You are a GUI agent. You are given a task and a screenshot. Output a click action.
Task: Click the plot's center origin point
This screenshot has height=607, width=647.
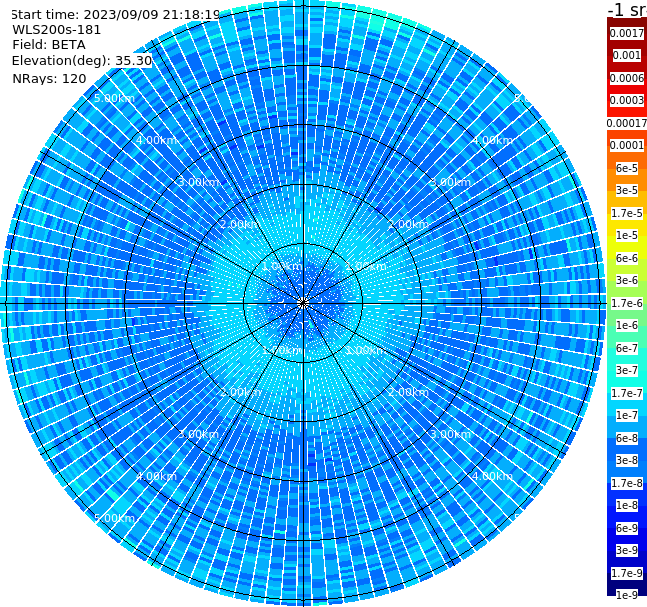pyautogui.click(x=303, y=303)
